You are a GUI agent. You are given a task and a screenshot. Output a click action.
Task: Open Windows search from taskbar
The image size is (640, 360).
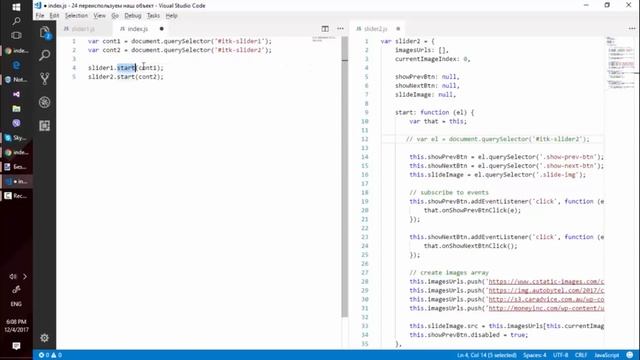pos(16,21)
